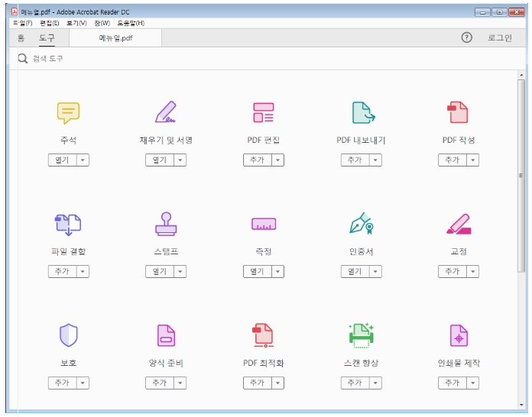532x417 pixels.
Task: Click the 로그인 link
Action: click(x=500, y=37)
